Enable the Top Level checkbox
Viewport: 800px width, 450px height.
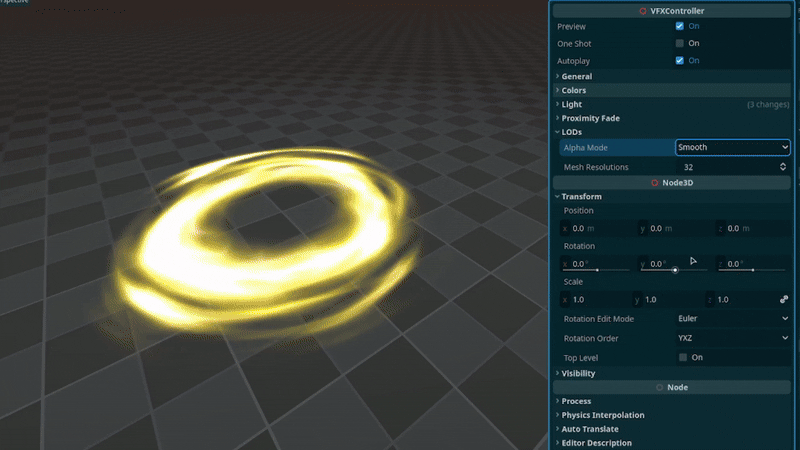click(x=683, y=357)
